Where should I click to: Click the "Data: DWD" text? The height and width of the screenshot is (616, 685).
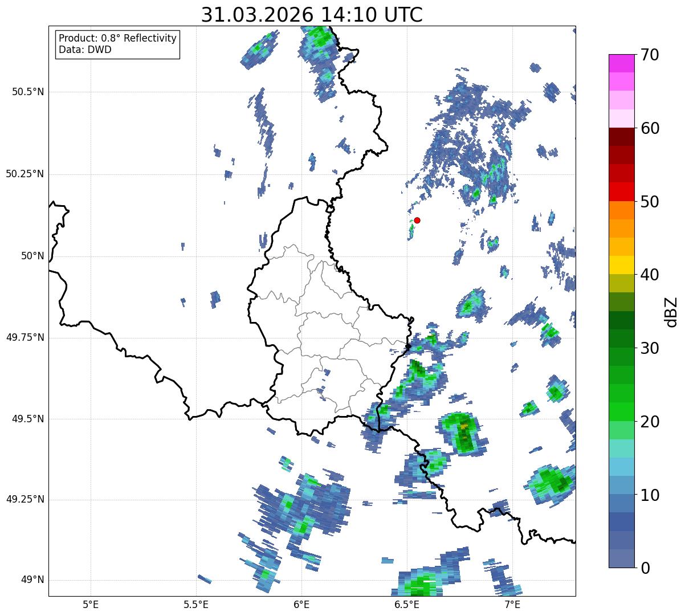tap(85, 50)
